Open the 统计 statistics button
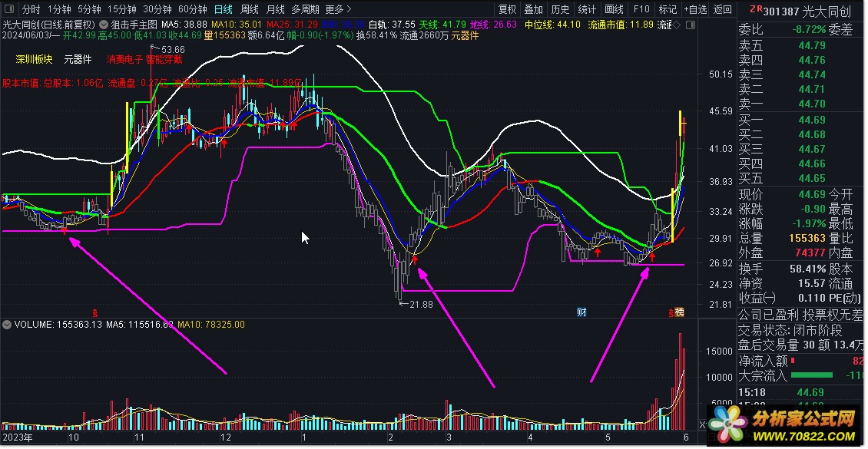Image resolution: width=868 pixels, height=449 pixels. pyautogui.click(x=587, y=9)
